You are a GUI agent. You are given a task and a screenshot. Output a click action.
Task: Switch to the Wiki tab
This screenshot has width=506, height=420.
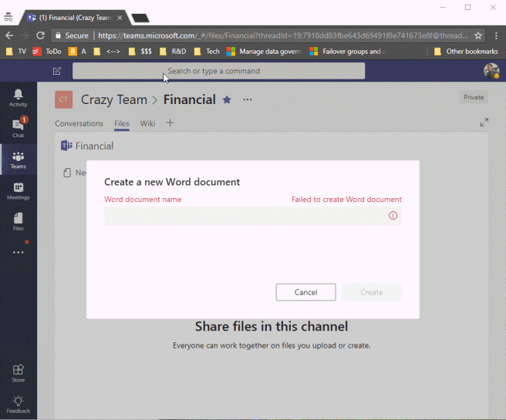[x=147, y=123]
